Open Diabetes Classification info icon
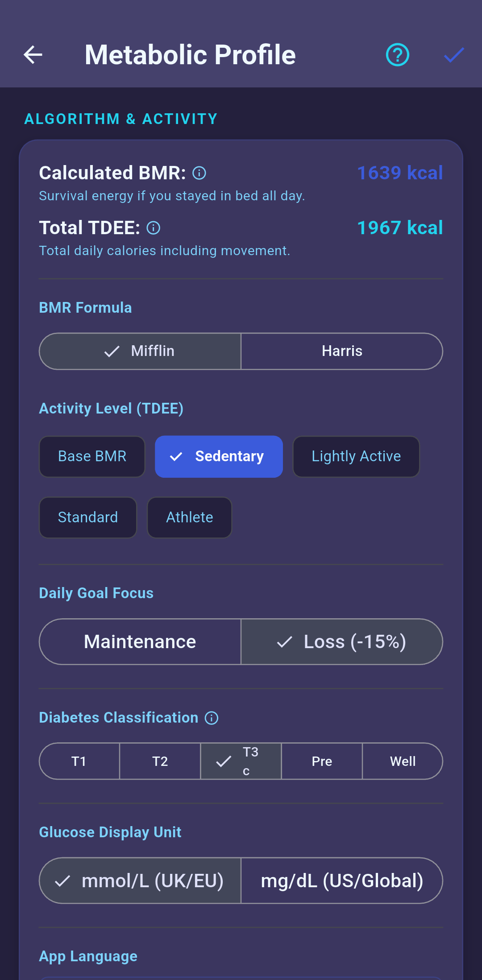The width and height of the screenshot is (482, 980). click(x=212, y=718)
